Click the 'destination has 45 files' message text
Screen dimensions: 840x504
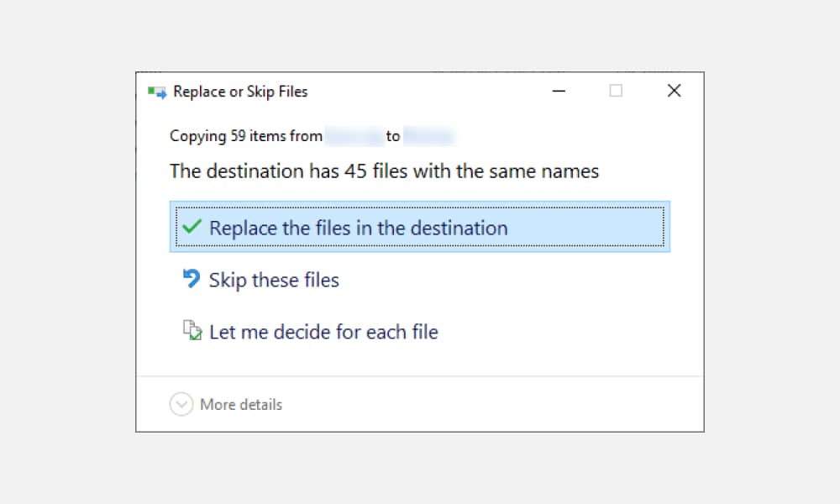(384, 171)
